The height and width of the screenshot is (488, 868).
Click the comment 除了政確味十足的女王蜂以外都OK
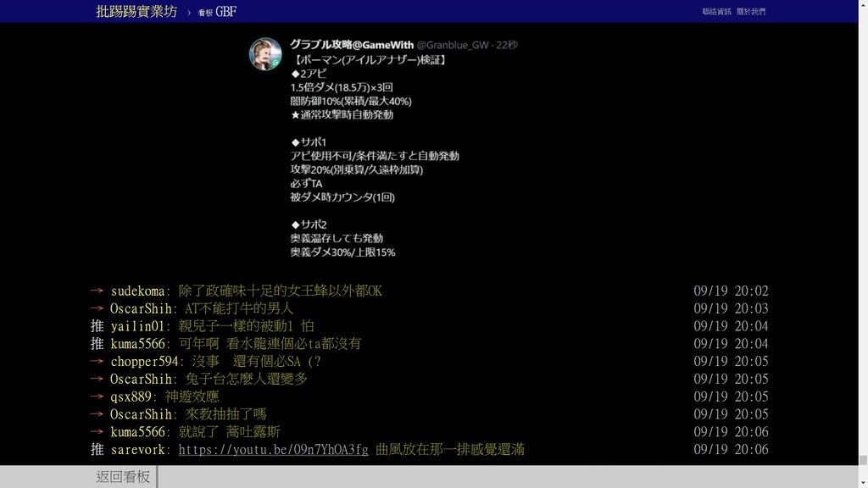pos(280,291)
